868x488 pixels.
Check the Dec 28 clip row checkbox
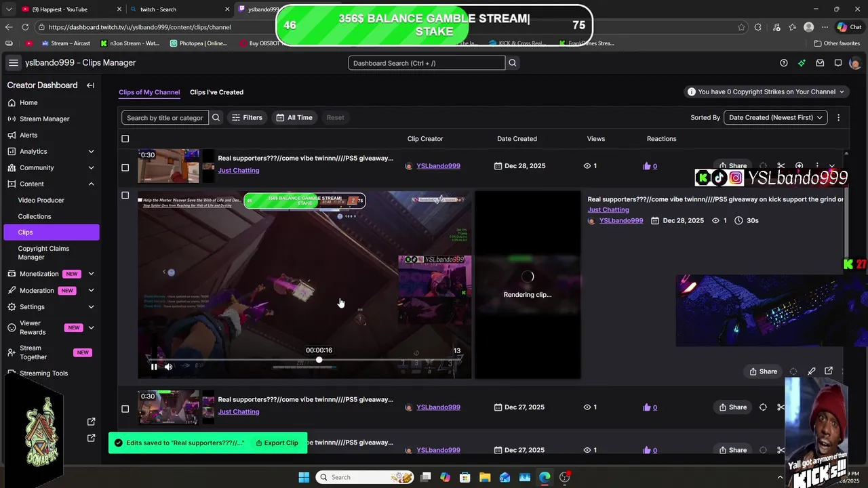(x=125, y=167)
